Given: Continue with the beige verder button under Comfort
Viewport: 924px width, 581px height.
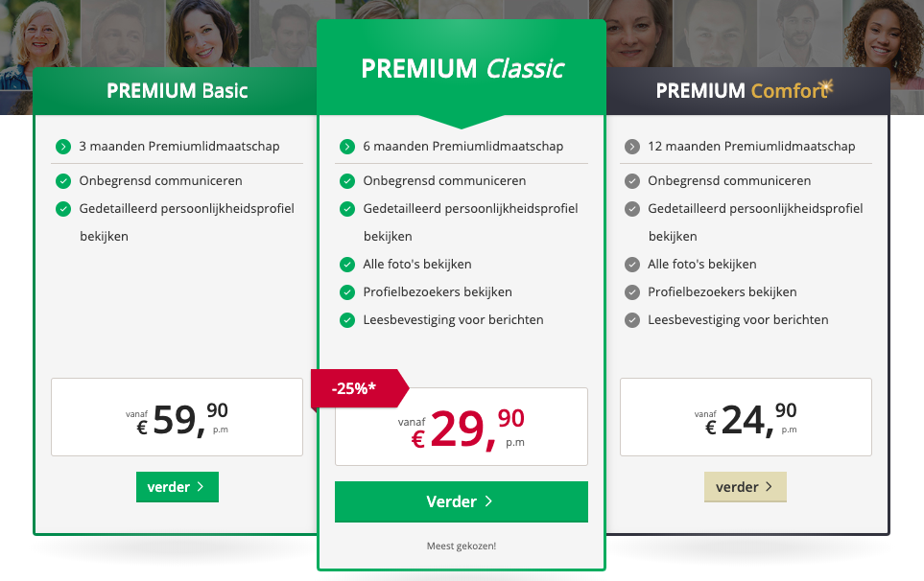Looking at the screenshot, I should [746, 487].
